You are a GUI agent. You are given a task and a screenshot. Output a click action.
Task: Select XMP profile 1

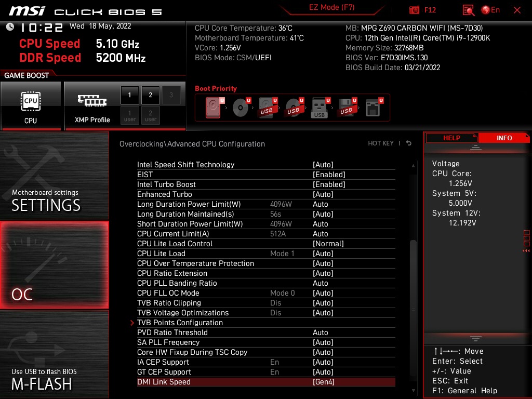(129, 95)
